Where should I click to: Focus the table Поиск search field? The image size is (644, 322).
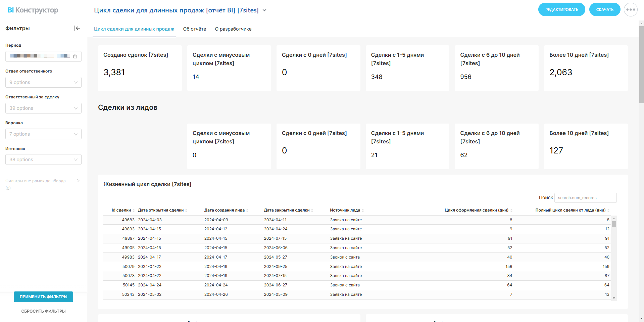(585, 198)
